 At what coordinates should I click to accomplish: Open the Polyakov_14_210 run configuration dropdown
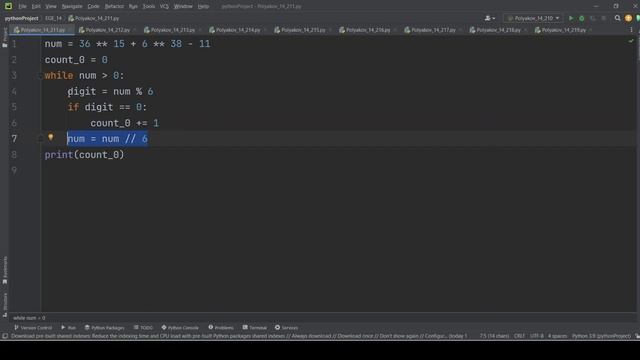[533, 18]
